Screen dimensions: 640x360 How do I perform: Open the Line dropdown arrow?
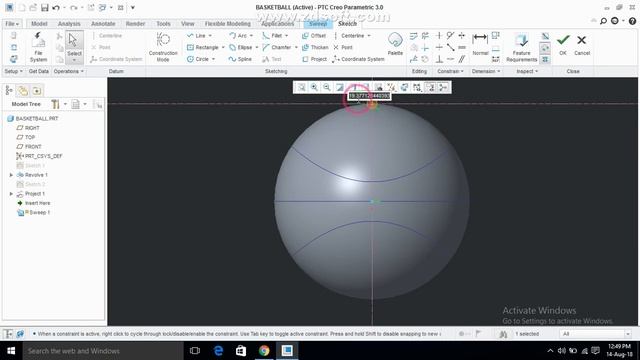coord(210,36)
